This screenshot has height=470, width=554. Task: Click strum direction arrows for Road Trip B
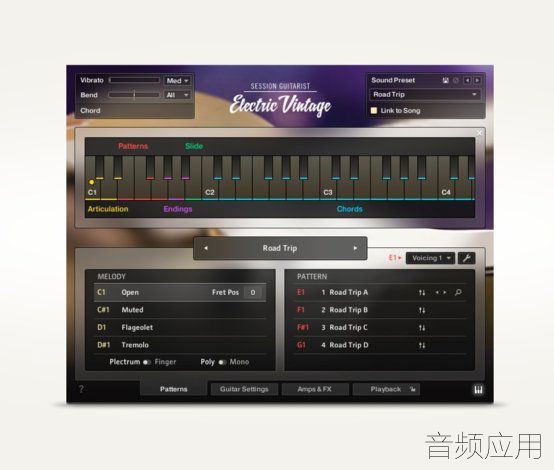(x=422, y=310)
